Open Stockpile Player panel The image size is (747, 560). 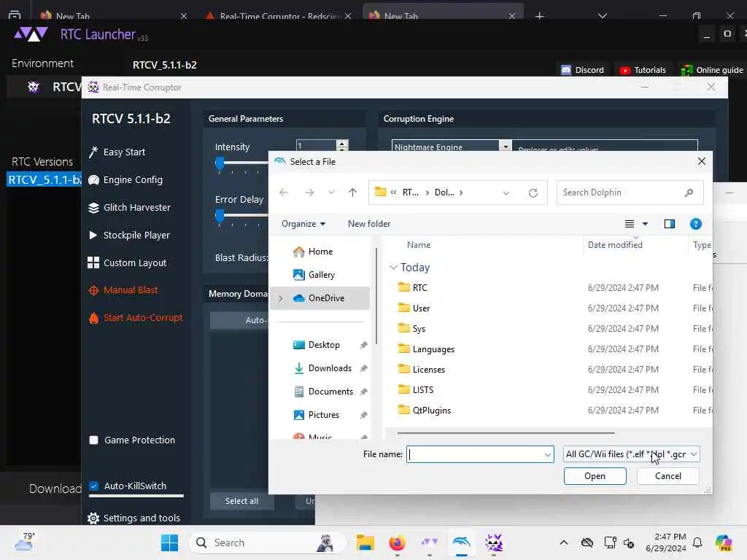click(x=128, y=236)
